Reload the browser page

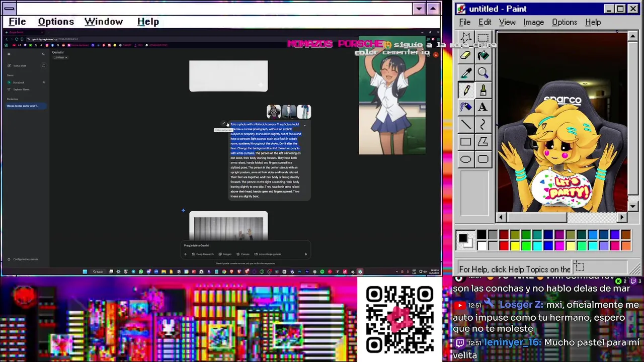pyautogui.click(x=17, y=39)
